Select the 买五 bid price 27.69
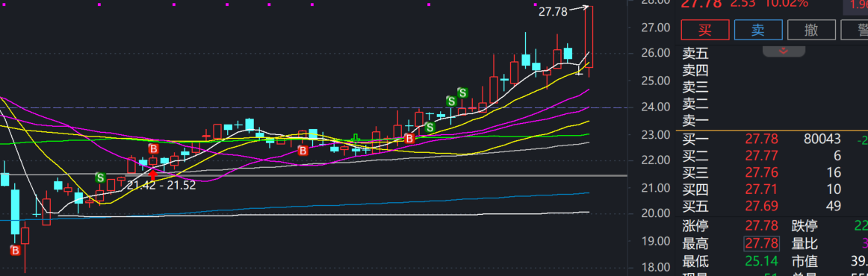This screenshot has height=276, width=868. (x=761, y=207)
